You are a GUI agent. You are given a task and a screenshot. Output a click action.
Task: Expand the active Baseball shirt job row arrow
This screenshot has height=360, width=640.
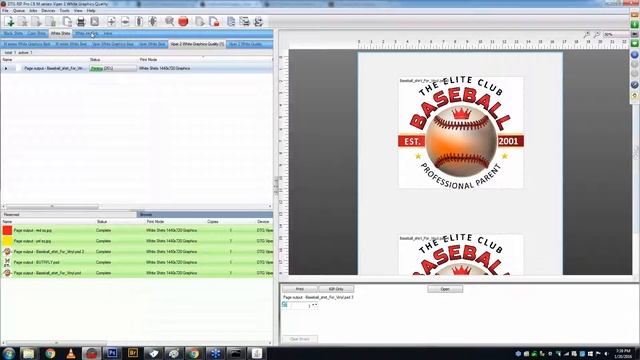pyautogui.click(x=6, y=69)
